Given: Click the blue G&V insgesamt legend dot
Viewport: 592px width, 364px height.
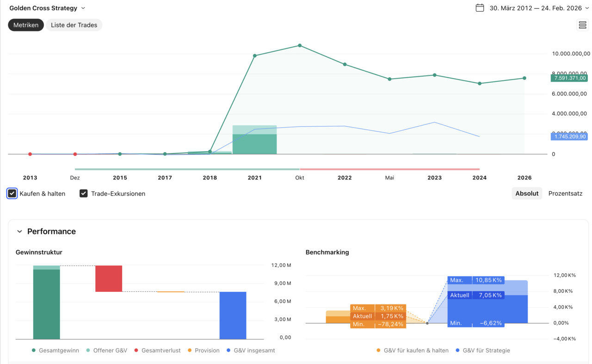Looking at the screenshot, I should [x=228, y=351].
